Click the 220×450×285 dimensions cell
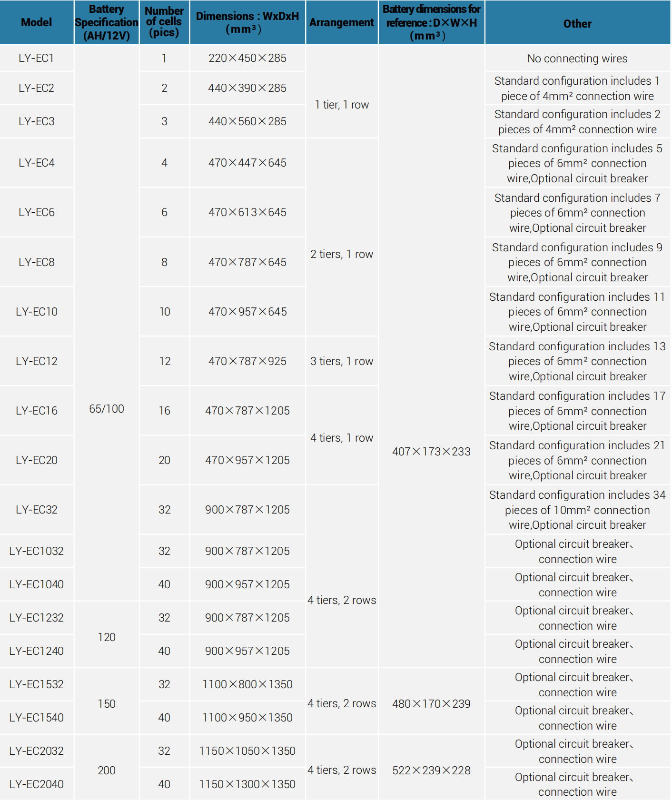This screenshot has width=672, height=800. [x=247, y=58]
